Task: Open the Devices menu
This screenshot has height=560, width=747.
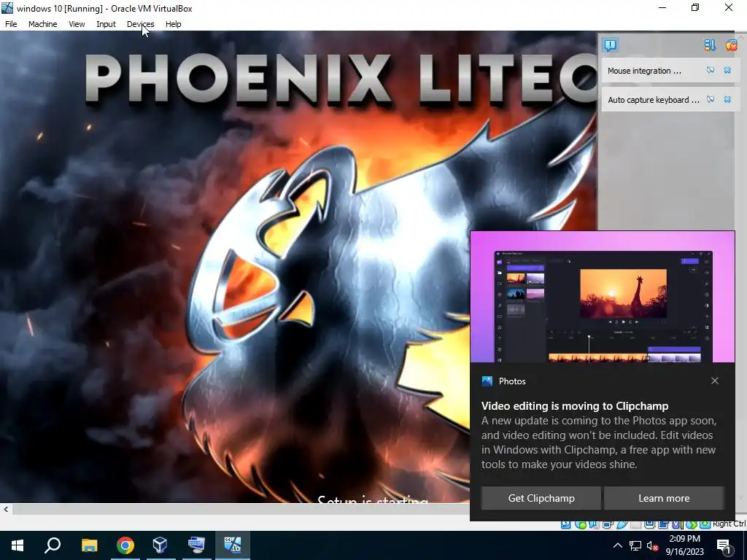Action: tap(141, 24)
